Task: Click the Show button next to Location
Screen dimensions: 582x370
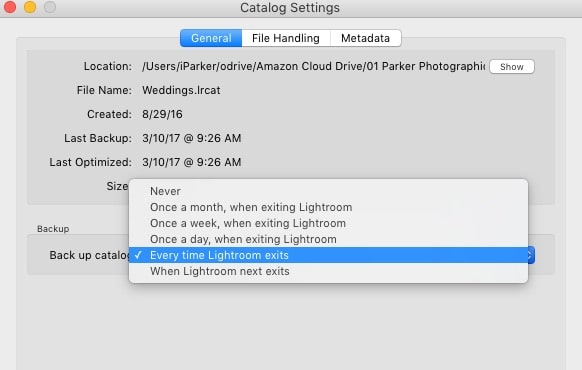Action: pos(511,67)
